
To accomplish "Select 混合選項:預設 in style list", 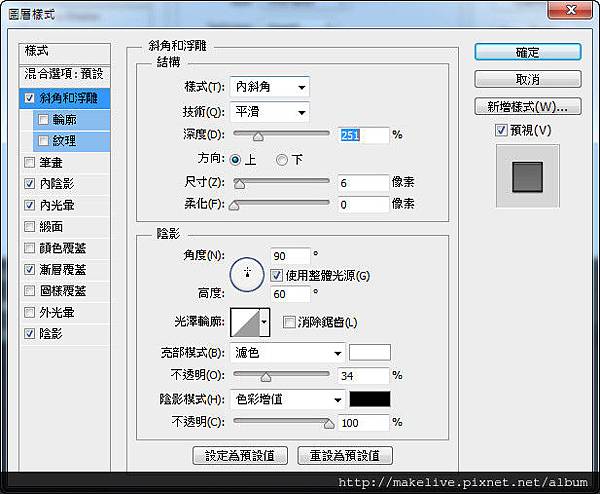I will (65, 74).
